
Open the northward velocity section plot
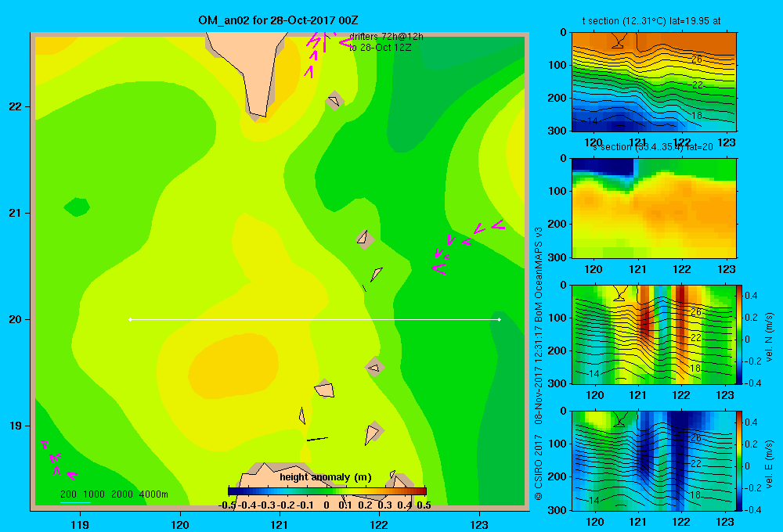[654, 334]
